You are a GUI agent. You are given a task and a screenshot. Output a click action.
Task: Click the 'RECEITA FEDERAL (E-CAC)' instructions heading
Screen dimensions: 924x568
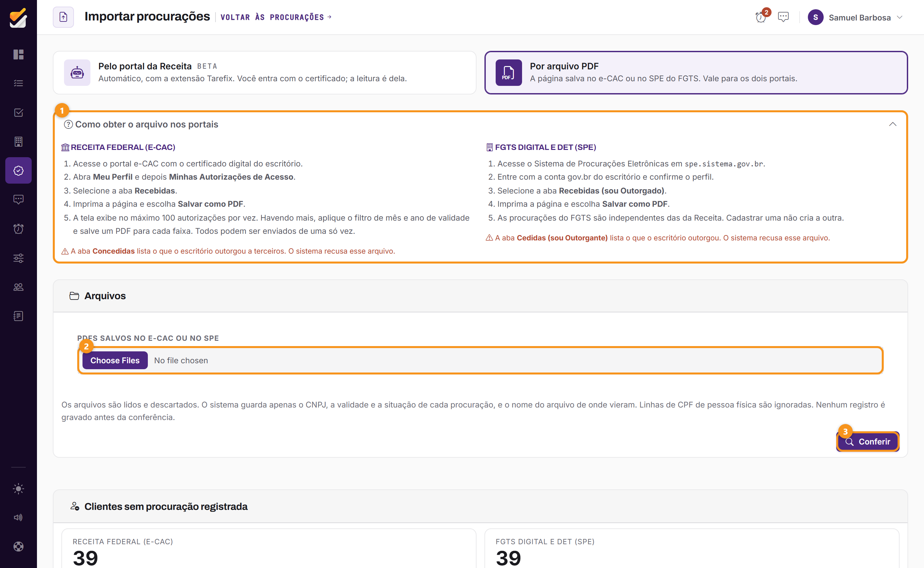point(123,147)
